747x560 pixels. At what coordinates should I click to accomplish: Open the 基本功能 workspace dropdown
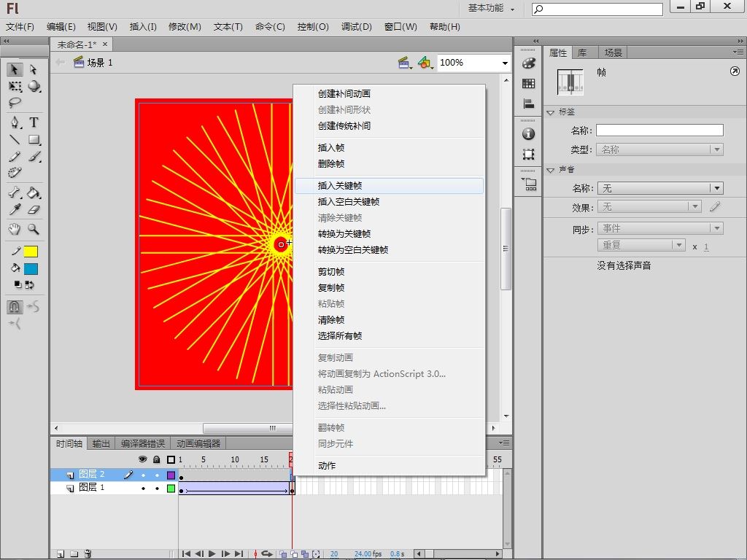click(x=491, y=8)
